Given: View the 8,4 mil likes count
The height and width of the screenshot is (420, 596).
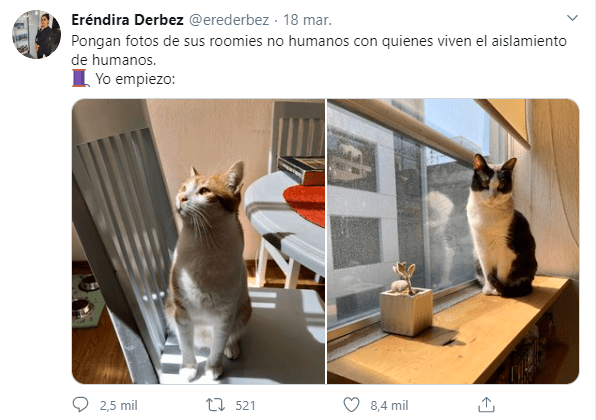Looking at the screenshot, I should pyautogui.click(x=389, y=406).
